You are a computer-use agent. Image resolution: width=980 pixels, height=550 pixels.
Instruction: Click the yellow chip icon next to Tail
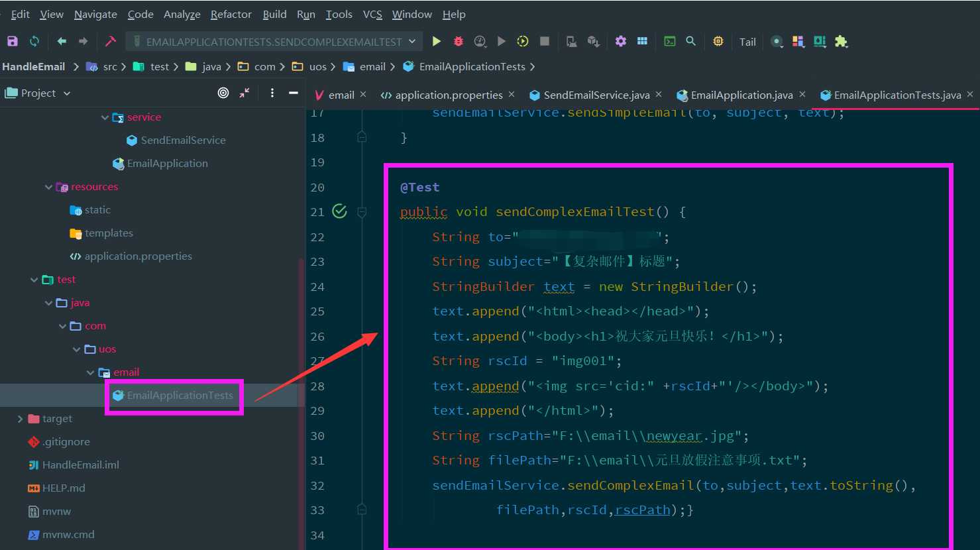pyautogui.click(x=718, y=41)
